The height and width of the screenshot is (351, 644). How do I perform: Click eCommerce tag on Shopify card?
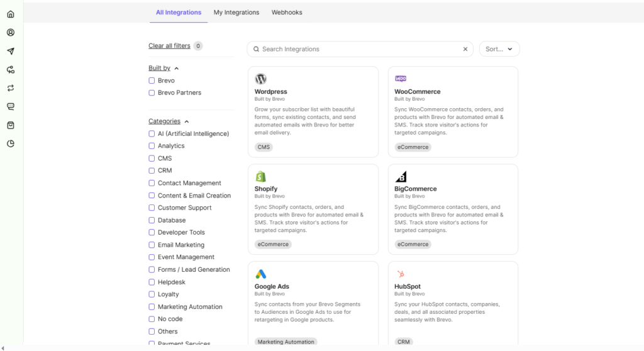(273, 244)
